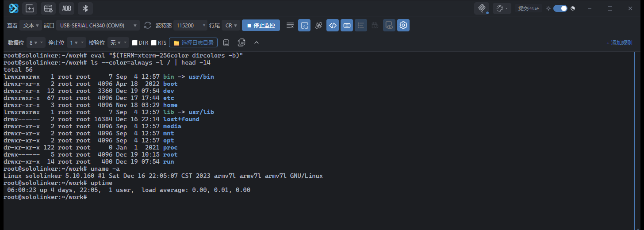Open the ADB tool
The width and height of the screenshot is (644, 230).
pos(66,8)
